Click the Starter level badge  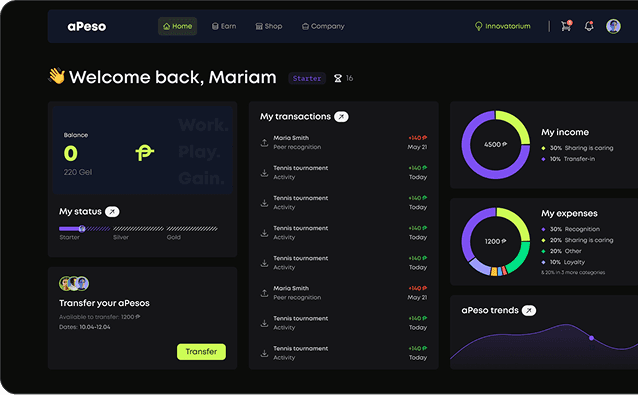pos(307,78)
